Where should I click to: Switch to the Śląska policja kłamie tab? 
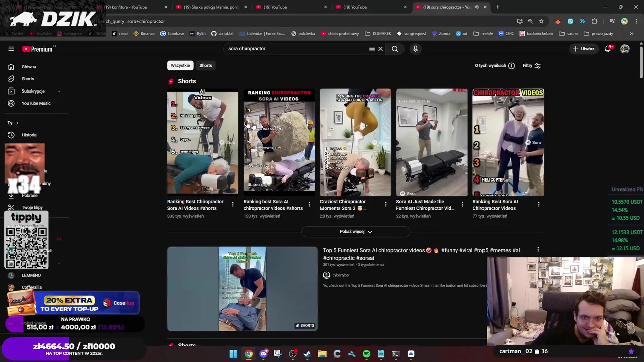[x=211, y=7]
